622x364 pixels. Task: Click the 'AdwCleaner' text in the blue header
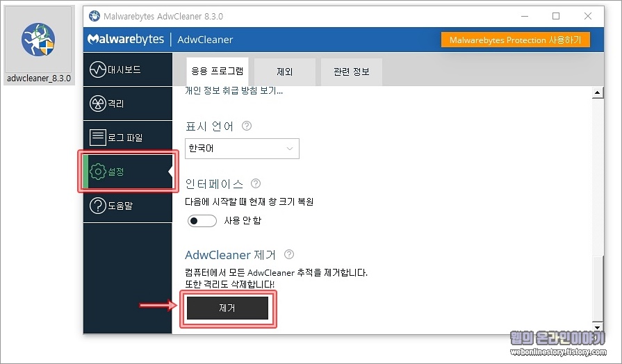pyautogui.click(x=205, y=40)
